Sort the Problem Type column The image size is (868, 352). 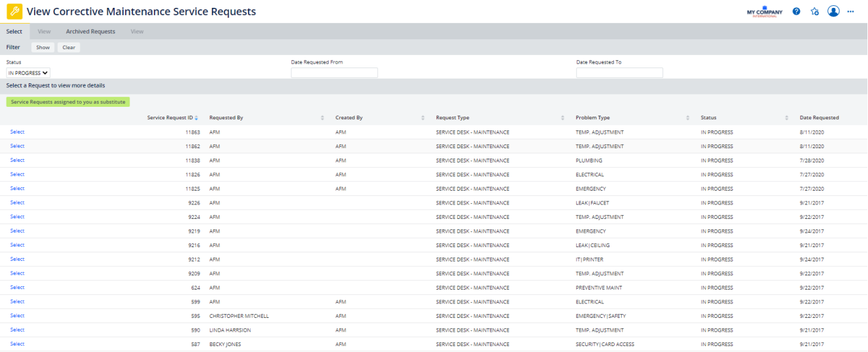(x=687, y=118)
